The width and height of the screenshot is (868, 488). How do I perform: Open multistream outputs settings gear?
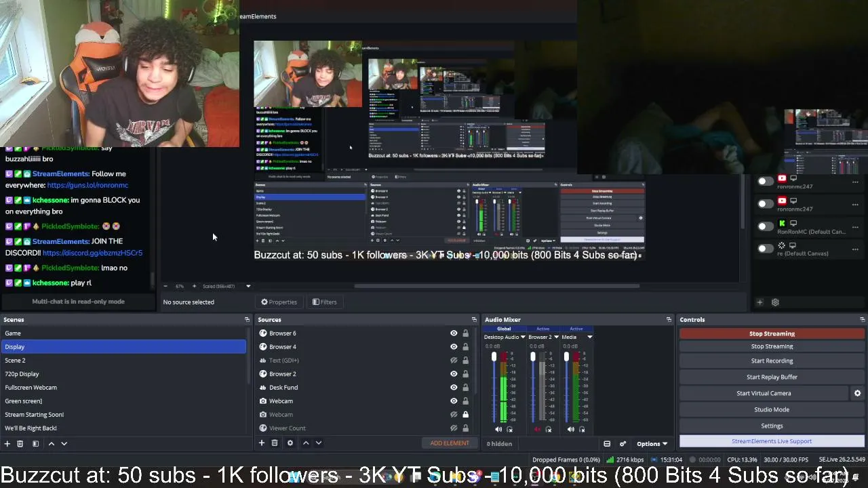click(775, 302)
